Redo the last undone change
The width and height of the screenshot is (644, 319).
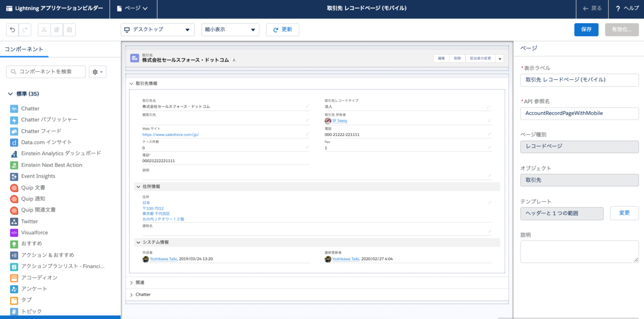[x=25, y=30]
